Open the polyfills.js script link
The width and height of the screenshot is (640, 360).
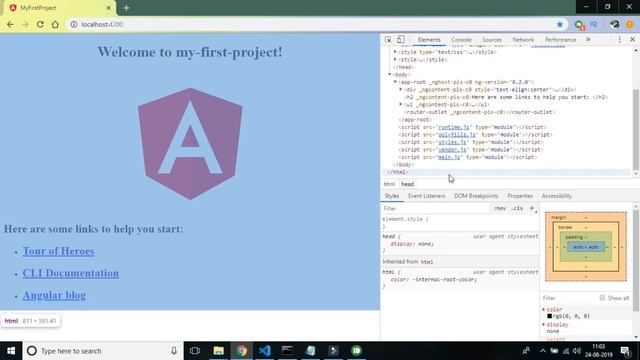[456, 134]
